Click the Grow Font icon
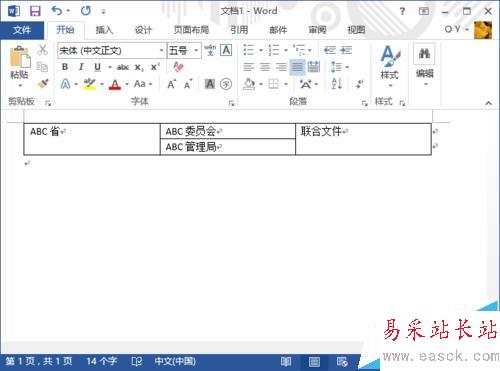Screen dimensions: 500x371 pyautogui.click(x=171, y=84)
